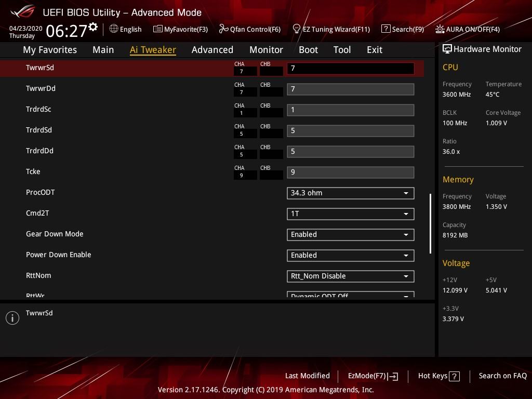The width and height of the screenshot is (532, 399).
Task: Click Last Modified button
Action: [x=308, y=376]
